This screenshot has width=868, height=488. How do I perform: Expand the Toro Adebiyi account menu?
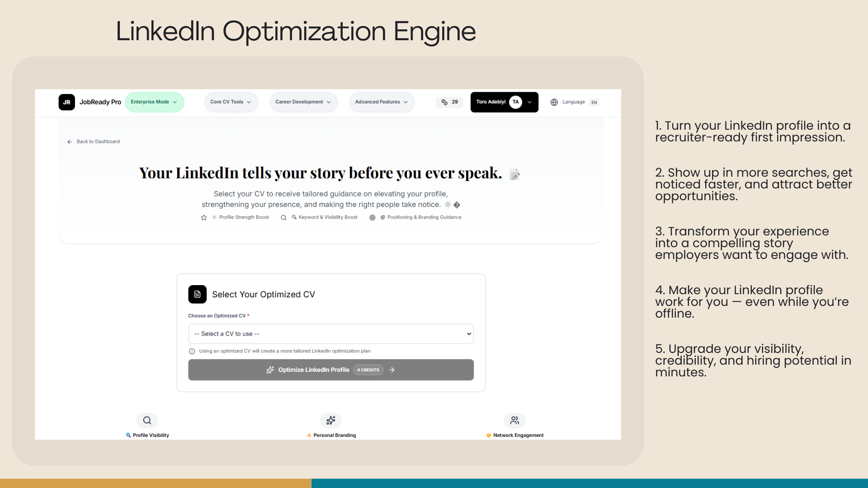(530, 102)
